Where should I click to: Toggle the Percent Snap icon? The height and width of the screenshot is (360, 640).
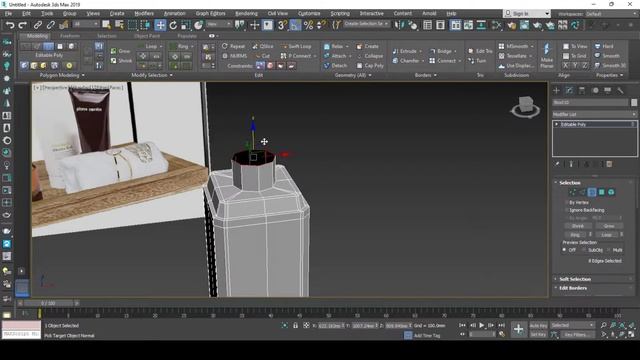point(308,25)
